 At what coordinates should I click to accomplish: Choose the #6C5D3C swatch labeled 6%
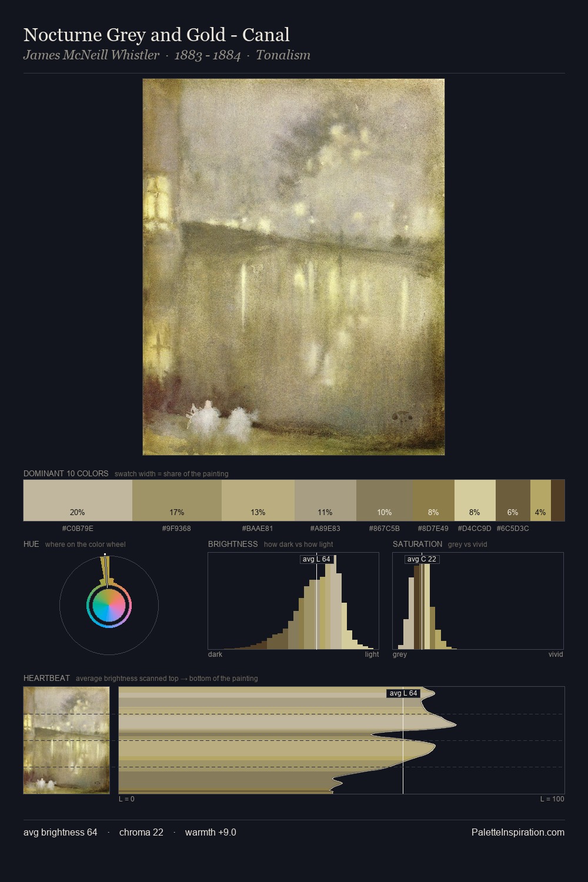point(513,500)
